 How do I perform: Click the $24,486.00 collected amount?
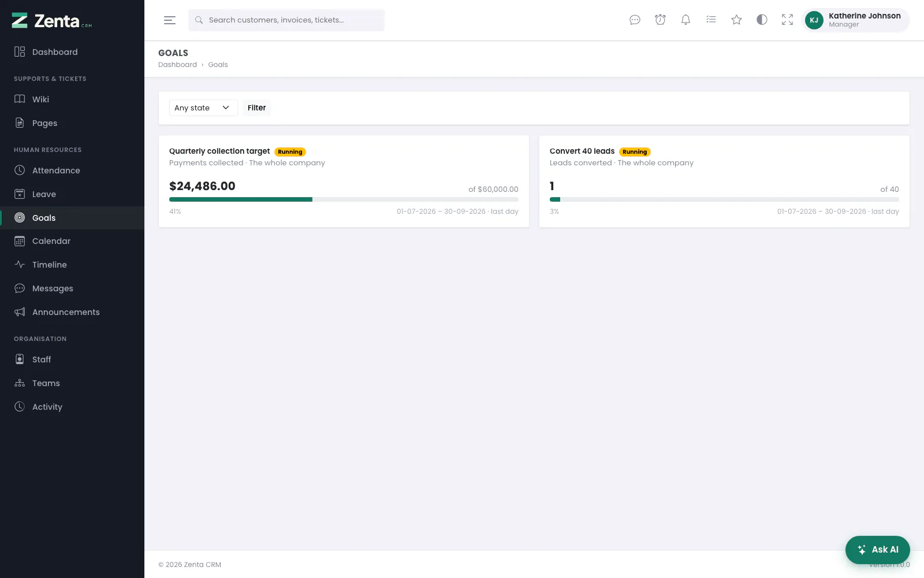(202, 186)
